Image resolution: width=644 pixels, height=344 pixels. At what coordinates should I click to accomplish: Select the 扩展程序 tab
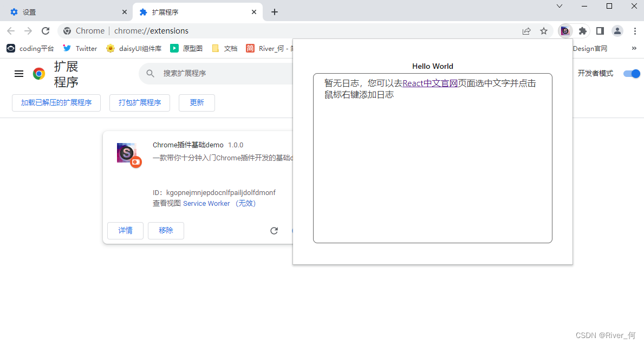pyautogui.click(x=198, y=12)
